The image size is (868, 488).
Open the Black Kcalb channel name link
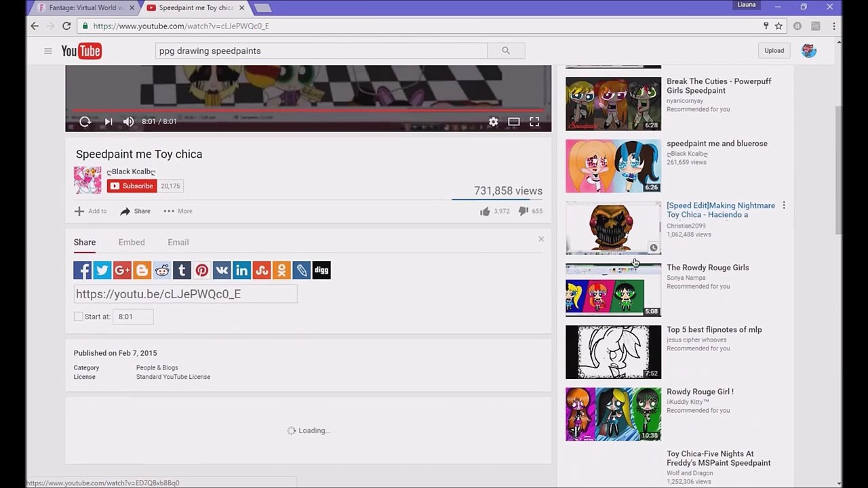(131, 171)
